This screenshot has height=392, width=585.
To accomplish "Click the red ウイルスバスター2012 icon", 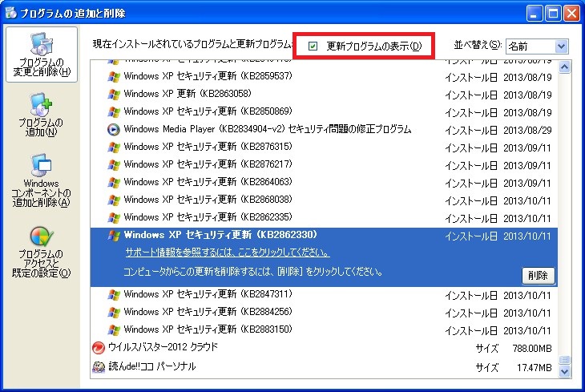I will click(x=99, y=348).
